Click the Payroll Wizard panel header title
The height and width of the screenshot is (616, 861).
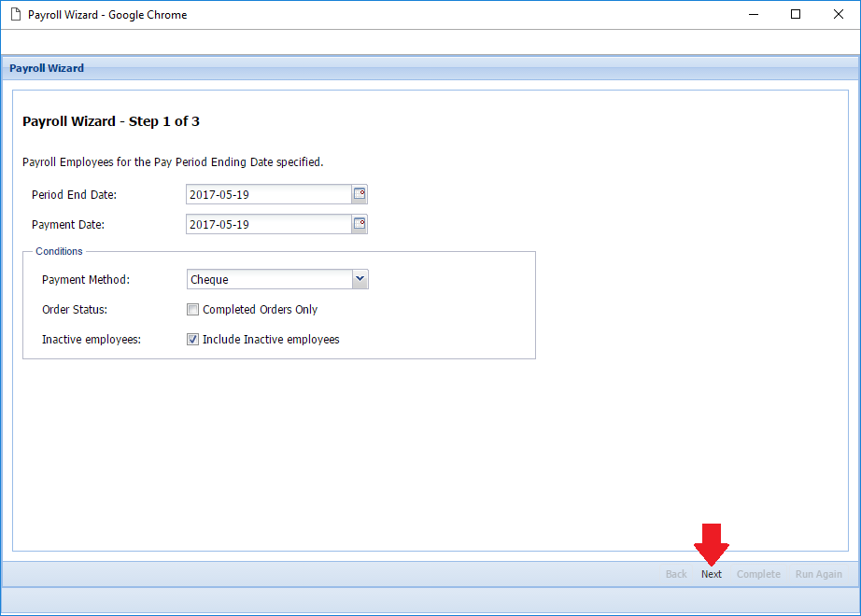coord(47,68)
